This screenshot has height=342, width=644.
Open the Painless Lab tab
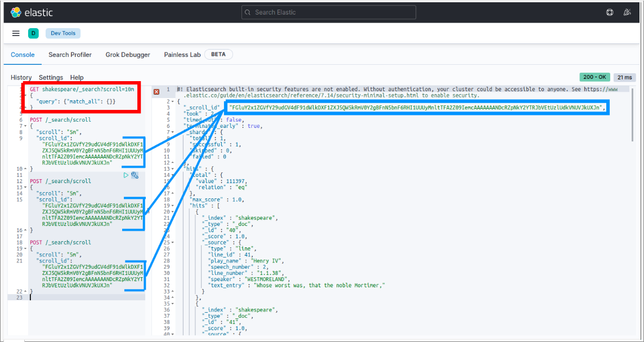pyautogui.click(x=182, y=55)
